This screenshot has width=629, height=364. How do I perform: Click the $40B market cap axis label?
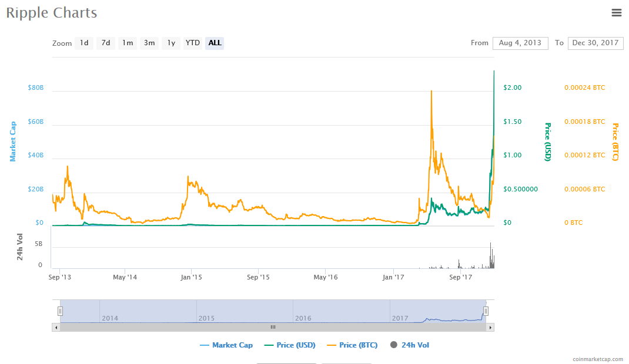pos(36,156)
